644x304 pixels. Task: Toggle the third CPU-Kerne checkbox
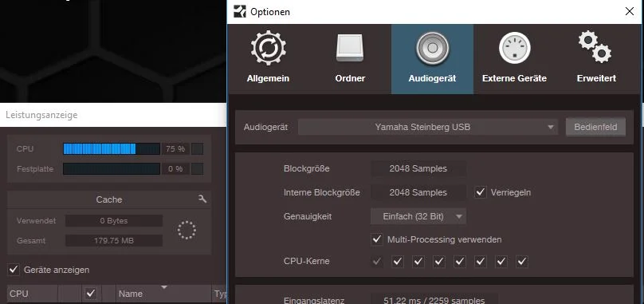418,261
